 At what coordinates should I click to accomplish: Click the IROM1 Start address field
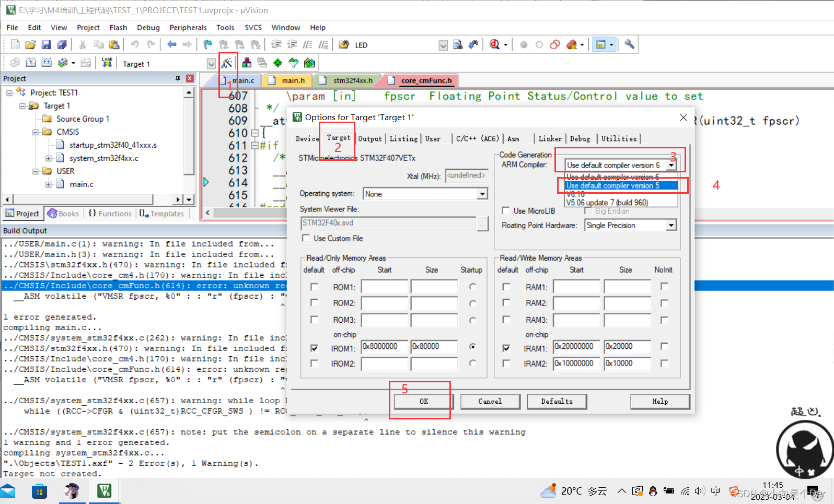pyautogui.click(x=385, y=347)
